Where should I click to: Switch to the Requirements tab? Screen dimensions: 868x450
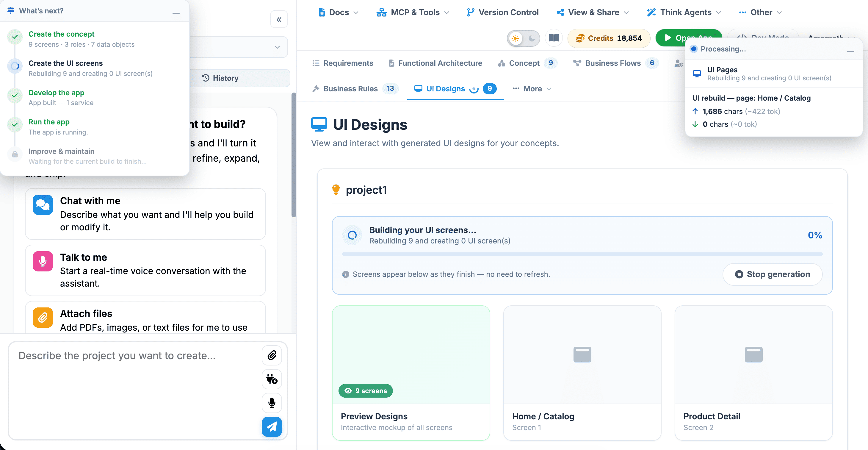pyautogui.click(x=343, y=63)
